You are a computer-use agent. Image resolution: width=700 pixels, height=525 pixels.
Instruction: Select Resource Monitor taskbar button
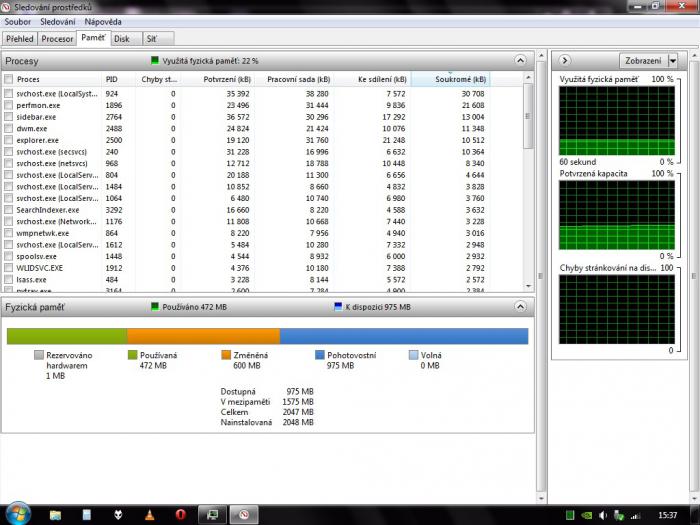[241, 514]
